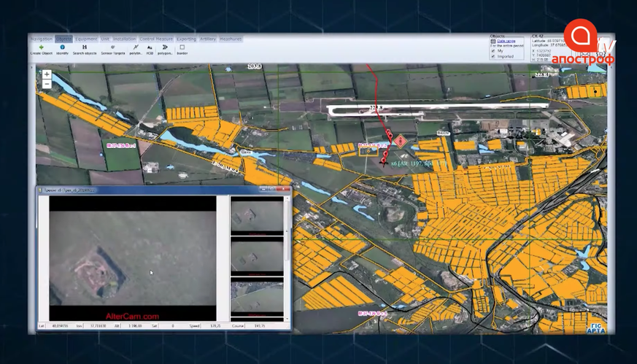Activate the Sensor Targets tool
This screenshot has width=637, height=364.
113,47
